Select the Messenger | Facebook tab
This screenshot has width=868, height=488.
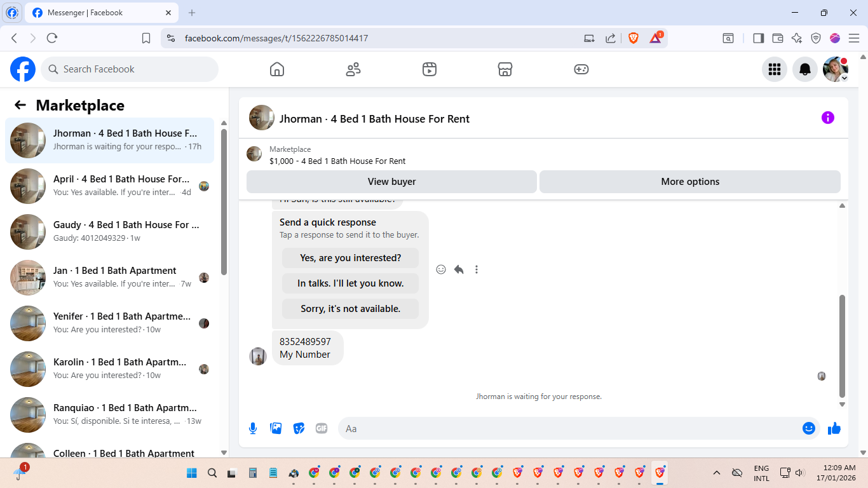(102, 13)
